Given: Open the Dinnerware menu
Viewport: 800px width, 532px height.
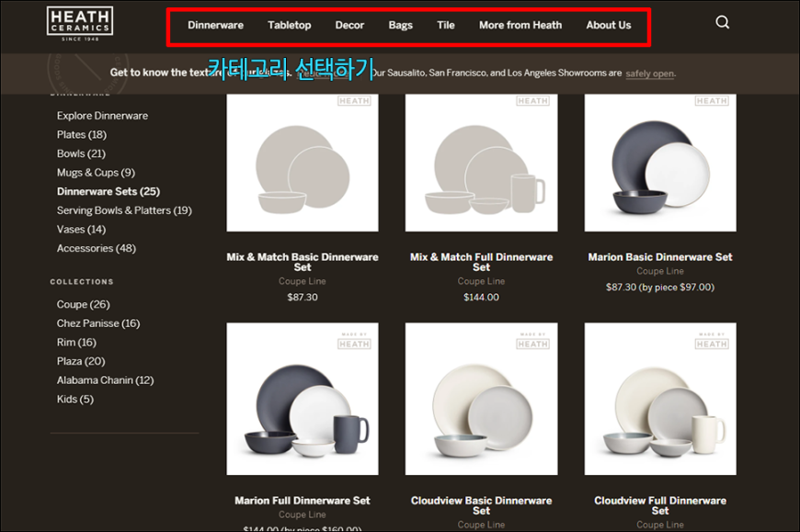Looking at the screenshot, I should click(215, 25).
